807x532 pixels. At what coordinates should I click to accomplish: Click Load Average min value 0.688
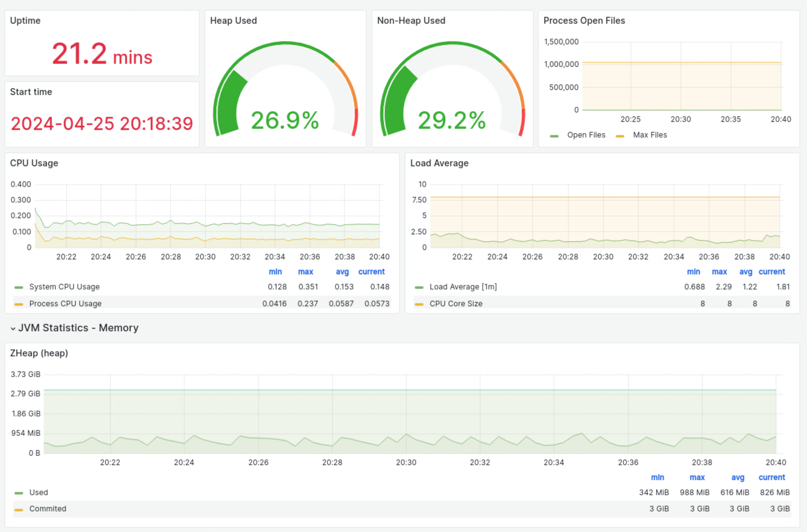coord(694,287)
